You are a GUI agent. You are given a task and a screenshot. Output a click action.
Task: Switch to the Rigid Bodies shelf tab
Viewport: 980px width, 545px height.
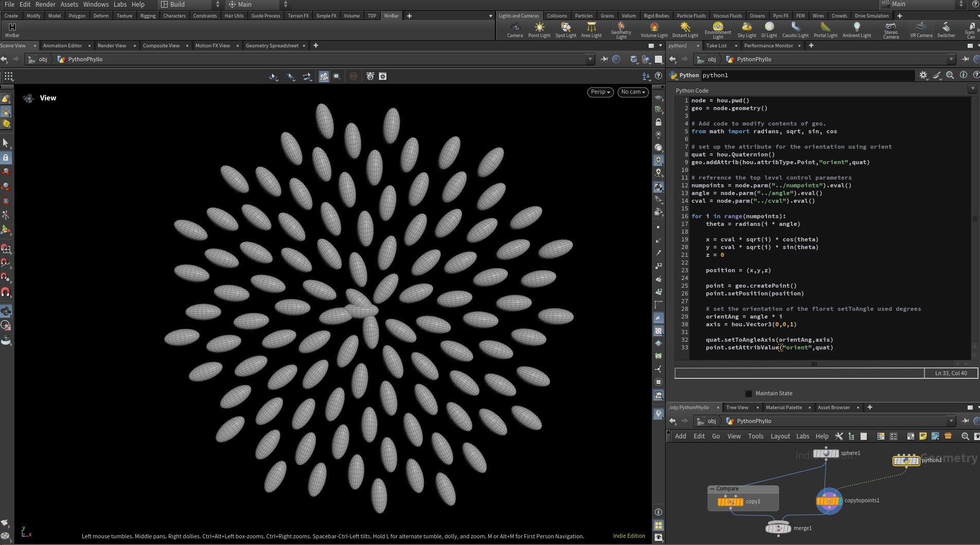click(x=656, y=16)
